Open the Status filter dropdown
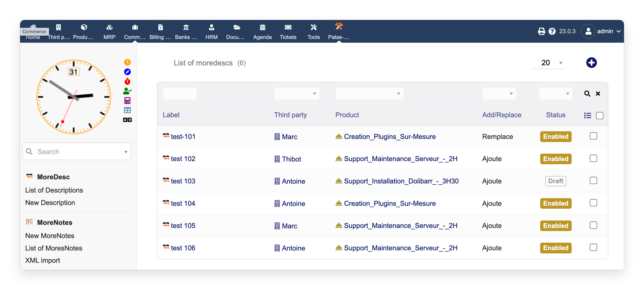 coord(556,94)
